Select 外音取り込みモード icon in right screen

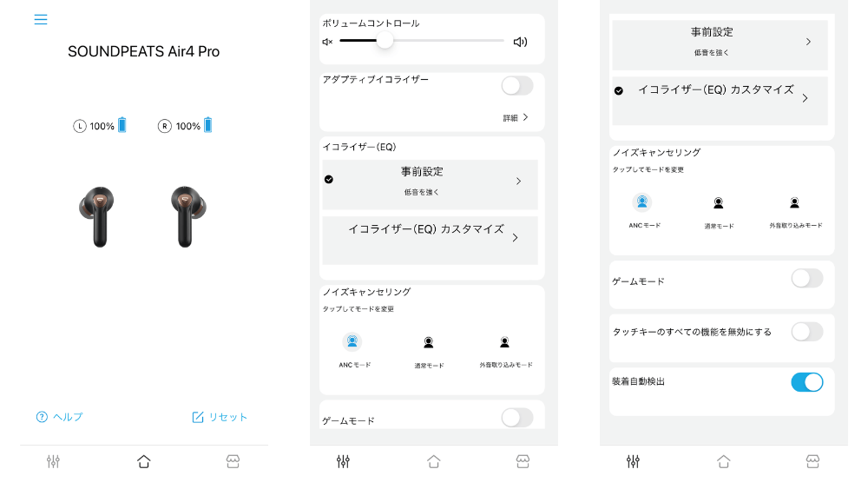(x=794, y=202)
